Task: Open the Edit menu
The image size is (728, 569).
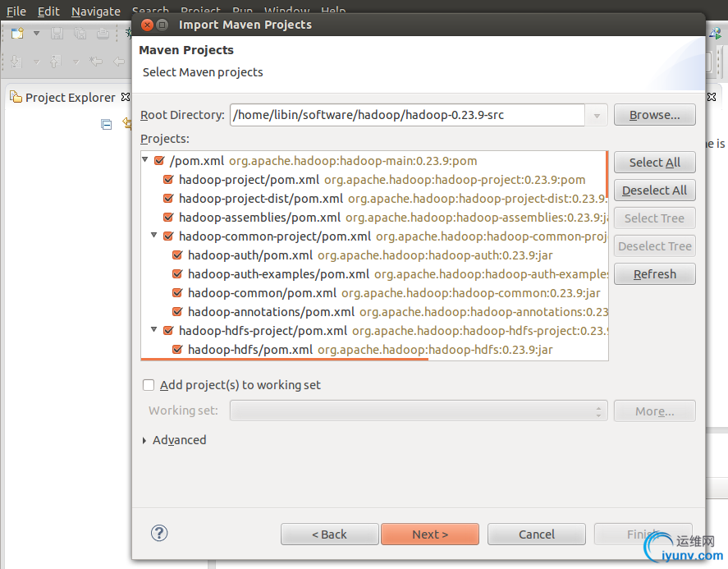Action: click(x=48, y=11)
